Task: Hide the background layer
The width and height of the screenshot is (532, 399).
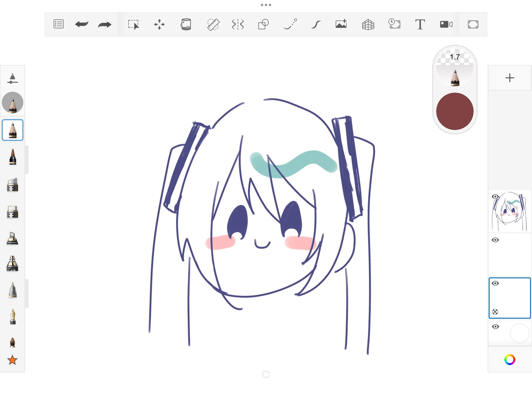Action: click(495, 327)
